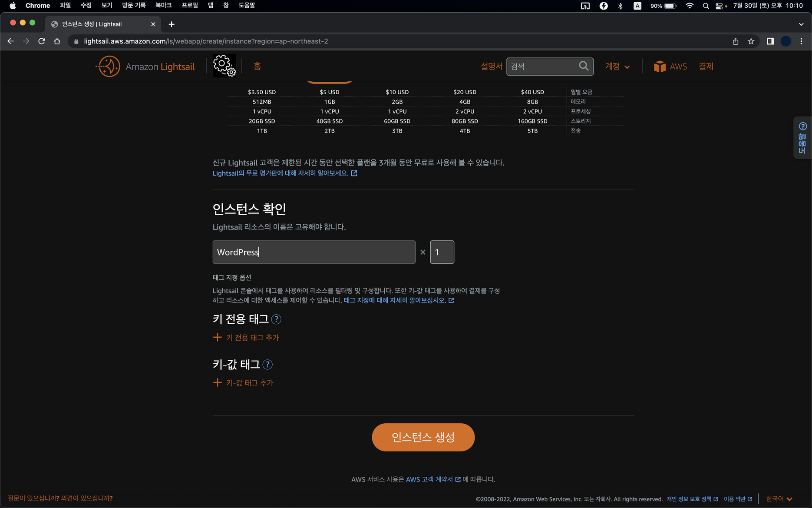Image resolution: width=812 pixels, height=508 pixels.
Task: Open the 결제 link
Action: pos(706,66)
